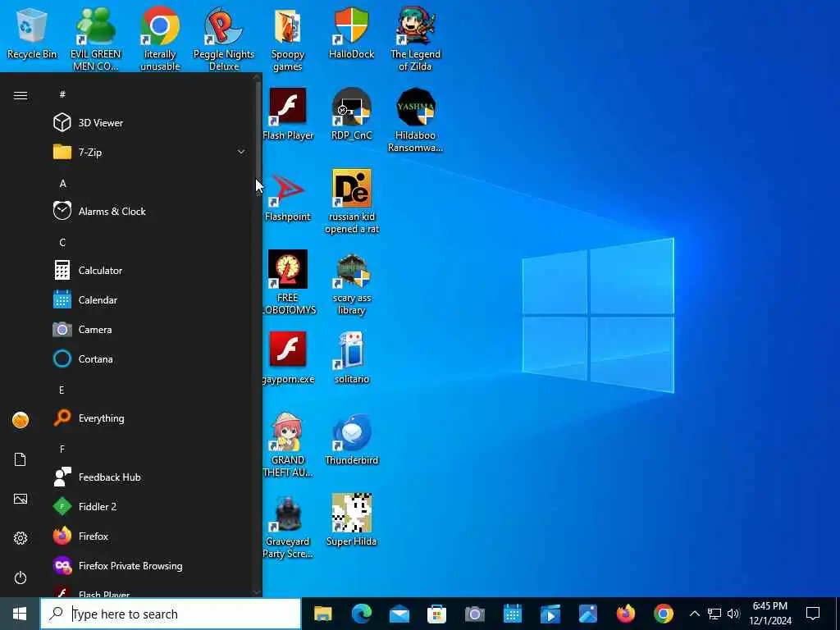Select solitario desktop shortcut
Screen dimensions: 840x630
(351, 358)
